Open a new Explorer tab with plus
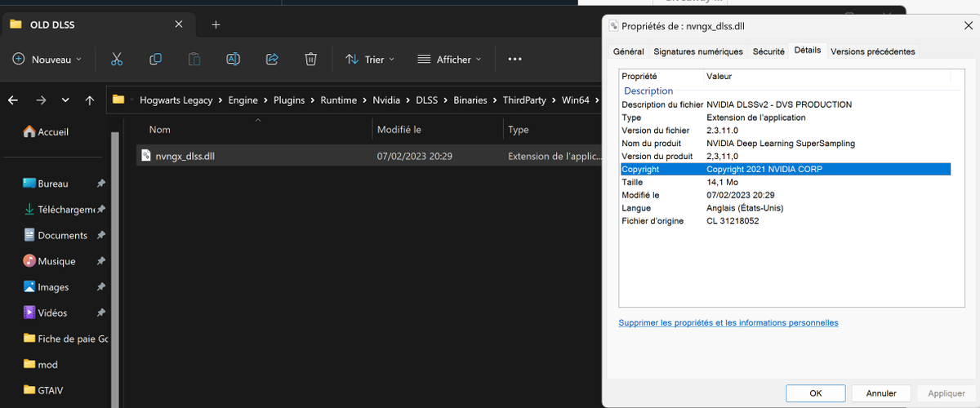Viewport: 980px width, 408px height. [216, 24]
